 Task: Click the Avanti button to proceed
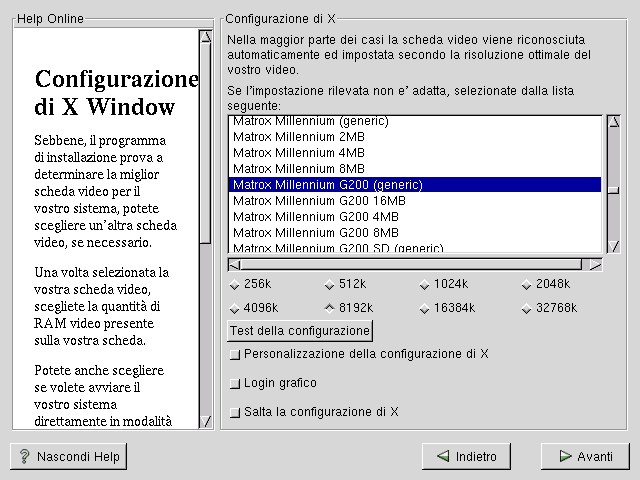coord(585,456)
